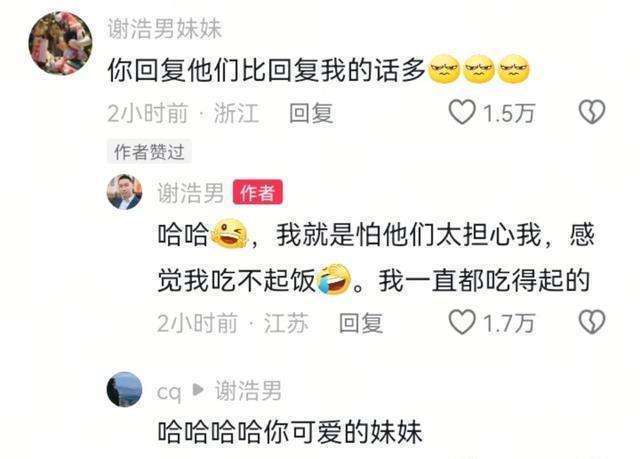Click the cq username

click(169, 392)
